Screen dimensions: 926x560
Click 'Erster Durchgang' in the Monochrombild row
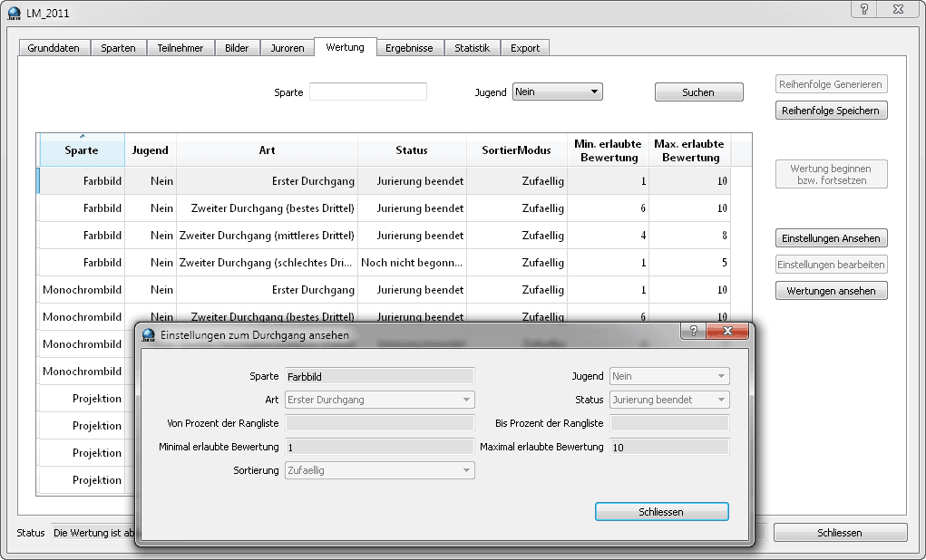click(x=267, y=290)
